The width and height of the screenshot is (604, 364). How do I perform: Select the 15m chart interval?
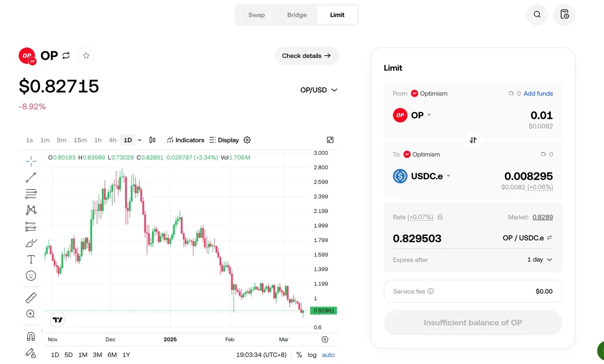coord(80,140)
